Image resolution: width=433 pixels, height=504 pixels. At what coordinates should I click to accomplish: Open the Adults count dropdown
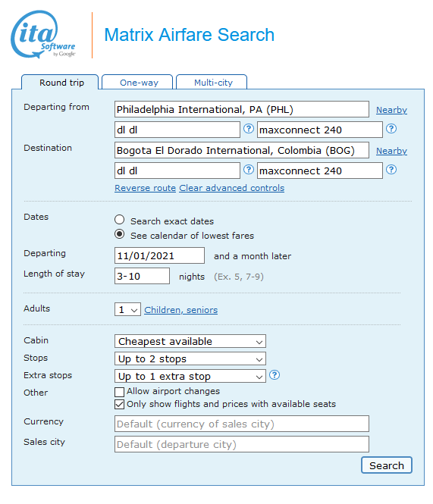click(x=127, y=309)
